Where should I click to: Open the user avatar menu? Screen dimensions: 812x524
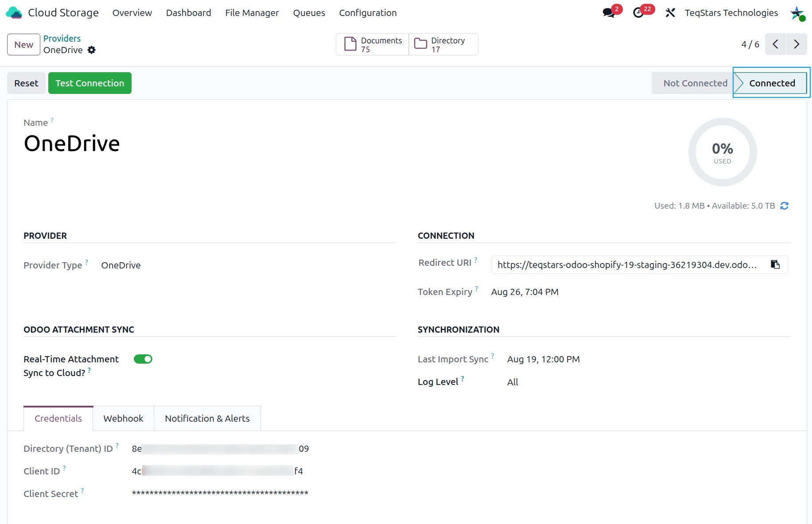click(797, 13)
